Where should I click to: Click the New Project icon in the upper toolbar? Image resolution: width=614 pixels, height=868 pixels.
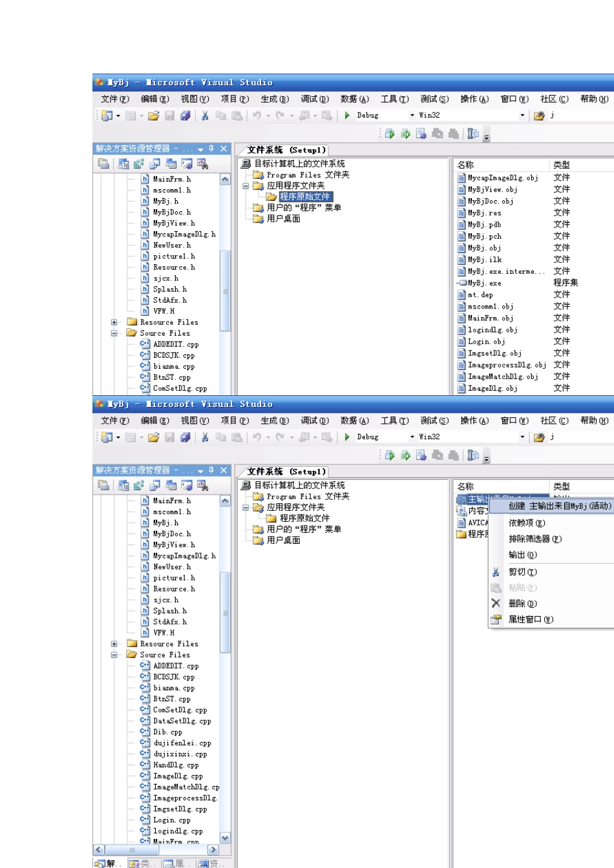tap(107, 116)
